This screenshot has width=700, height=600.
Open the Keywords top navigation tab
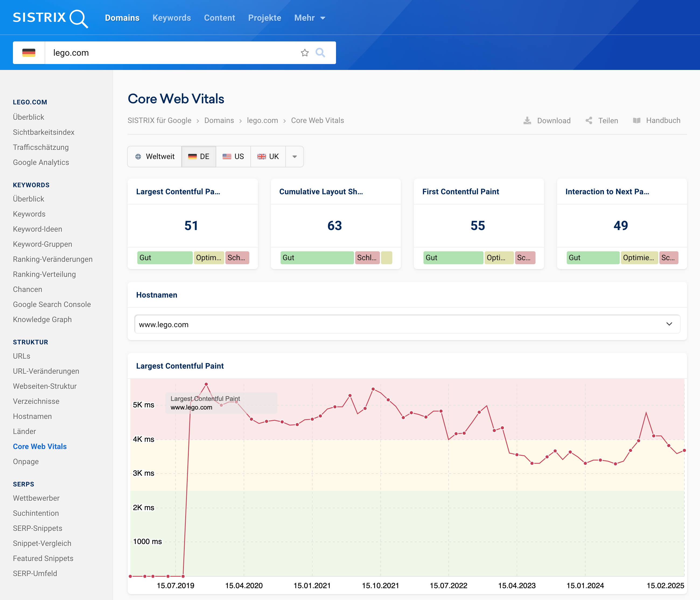pos(171,18)
